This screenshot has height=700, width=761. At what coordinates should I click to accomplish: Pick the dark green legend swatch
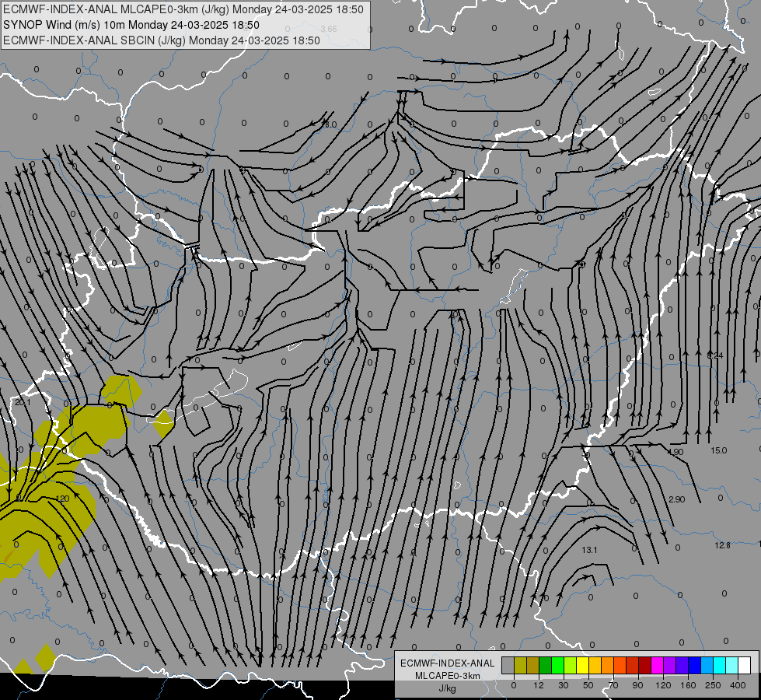click(x=546, y=666)
